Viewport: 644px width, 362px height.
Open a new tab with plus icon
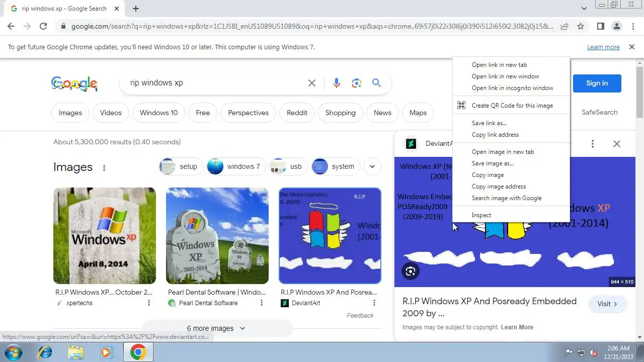[x=136, y=9]
